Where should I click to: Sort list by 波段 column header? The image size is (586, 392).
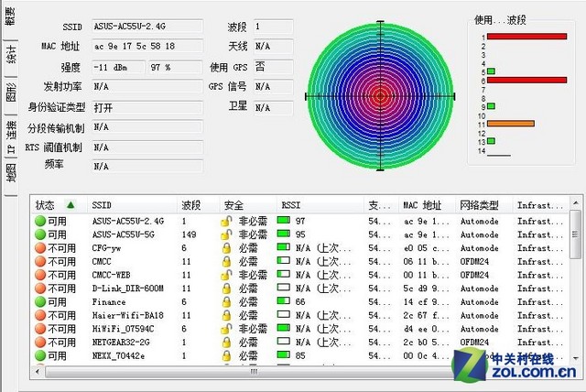point(198,205)
